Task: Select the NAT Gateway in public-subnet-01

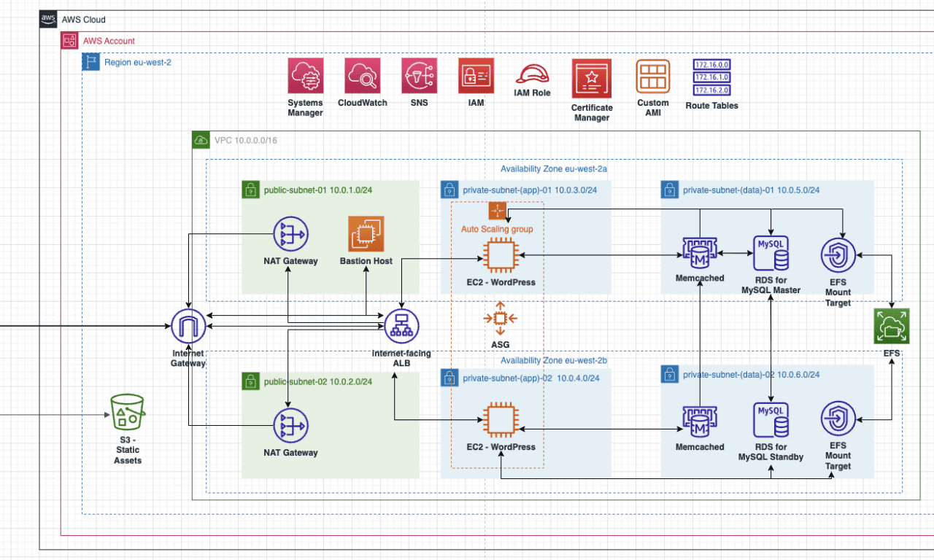Action: tap(290, 235)
